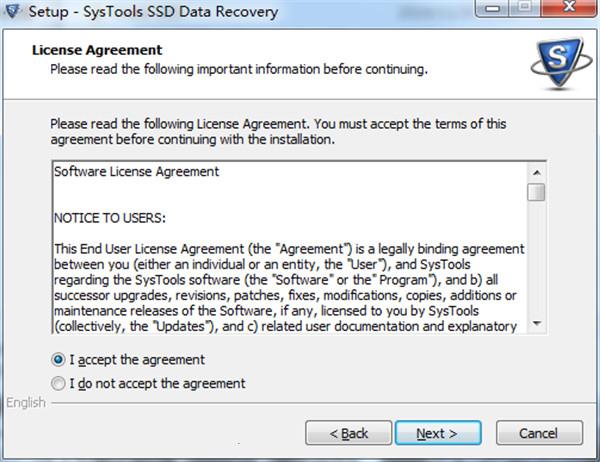The width and height of the screenshot is (600, 462).
Task: Click the setup window title text
Action: pyautogui.click(x=153, y=11)
